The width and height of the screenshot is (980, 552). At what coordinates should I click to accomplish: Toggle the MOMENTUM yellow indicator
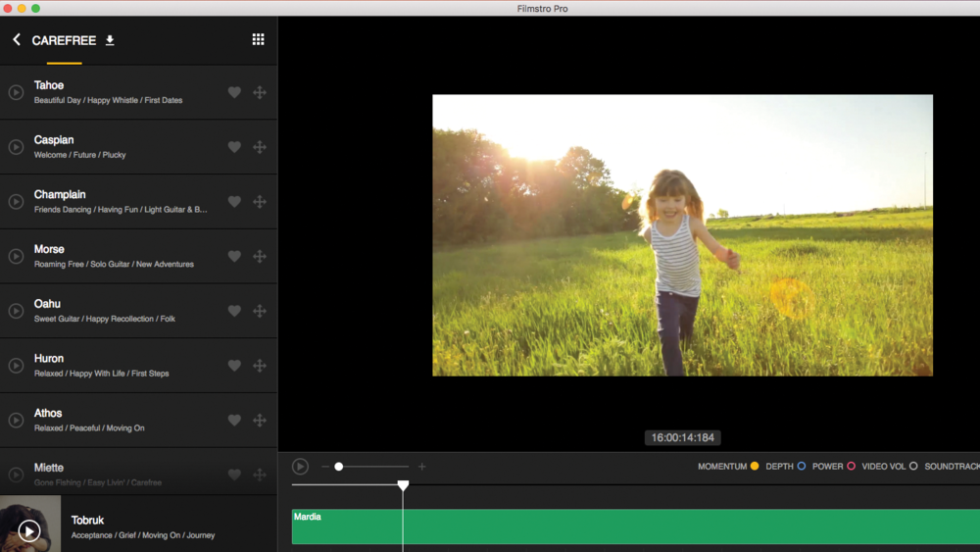coord(755,467)
